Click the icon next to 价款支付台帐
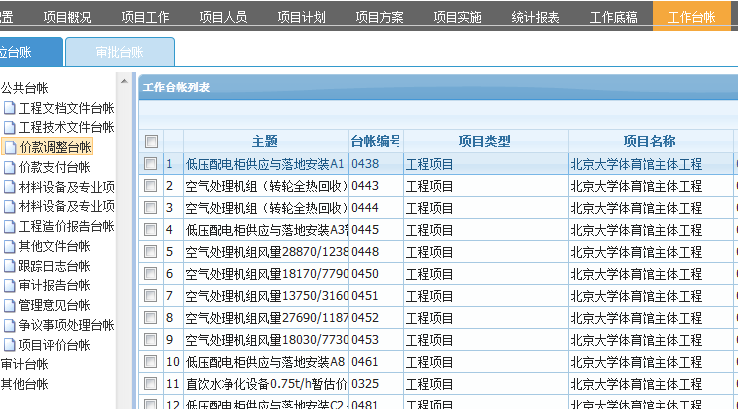Image resolution: width=738 pixels, height=409 pixels. [10, 168]
